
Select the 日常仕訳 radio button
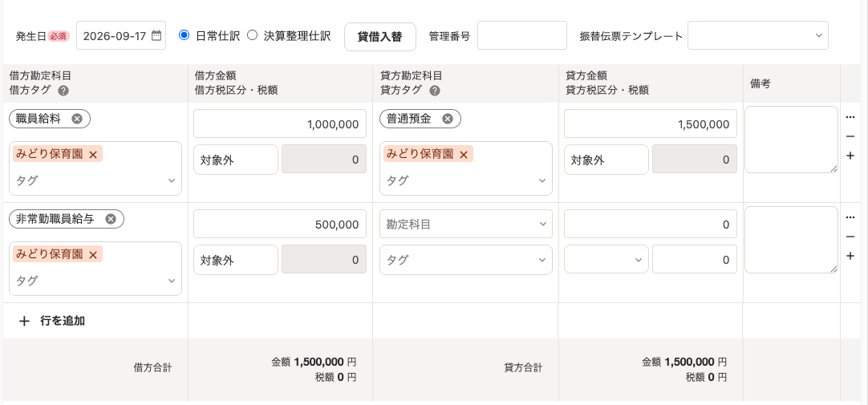coord(184,35)
